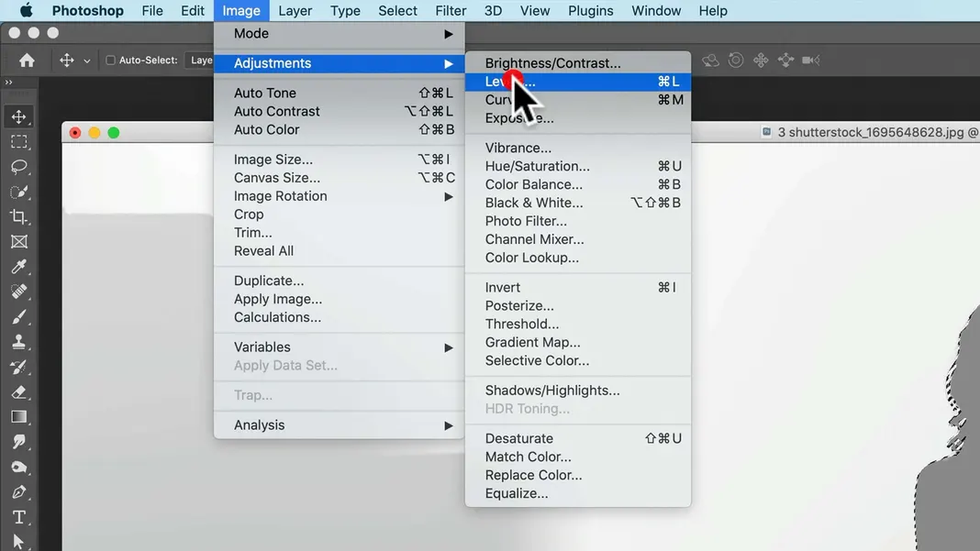The height and width of the screenshot is (551, 980).
Task: Expand the Analysis submenu
Action: point(340,424)
